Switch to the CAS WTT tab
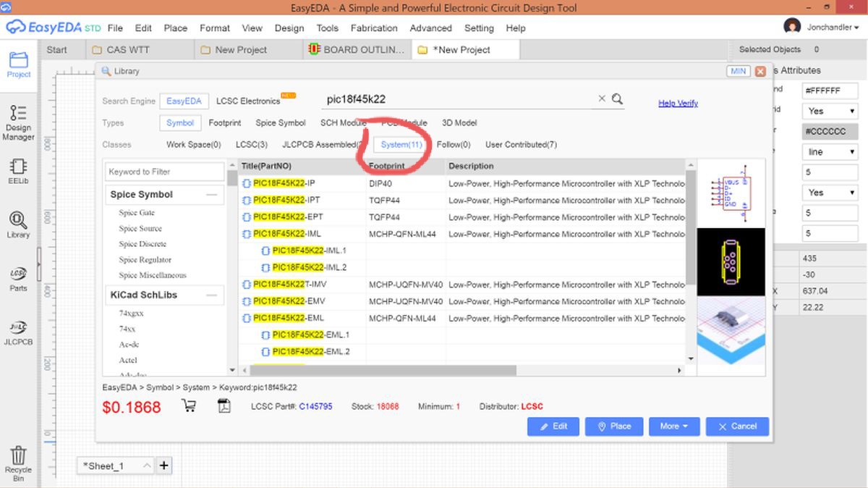This screenshot has height=488, width=868. [141, 50]
